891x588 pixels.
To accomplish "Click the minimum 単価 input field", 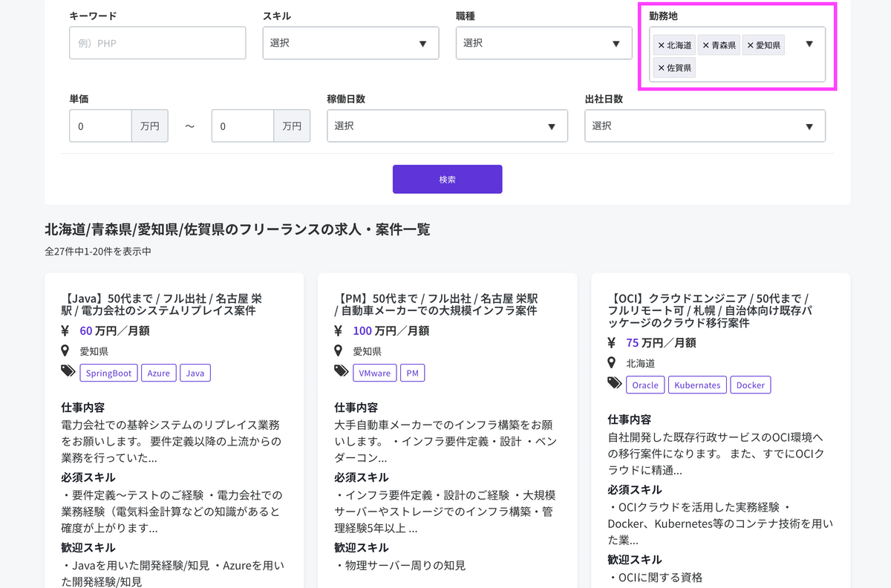I will point(101,125).
